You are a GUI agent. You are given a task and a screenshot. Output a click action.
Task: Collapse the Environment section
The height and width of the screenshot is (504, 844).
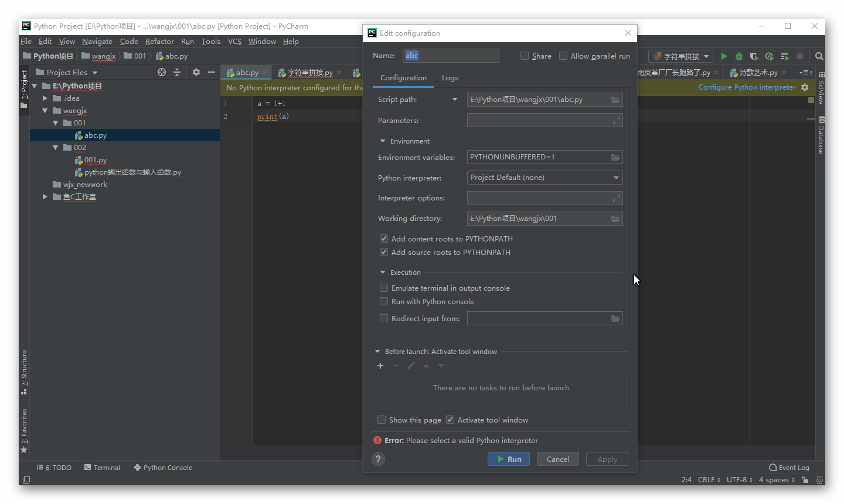tap(383, 141)
